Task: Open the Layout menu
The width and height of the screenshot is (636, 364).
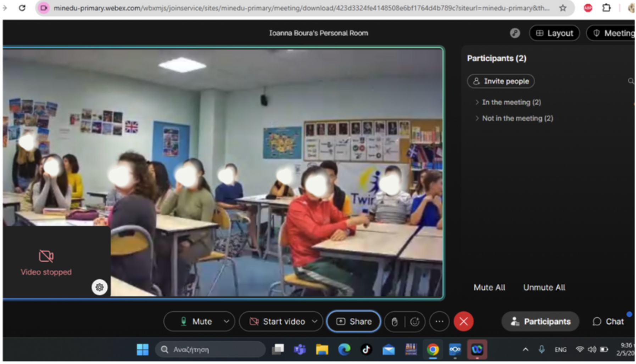Action: point(554,33)
